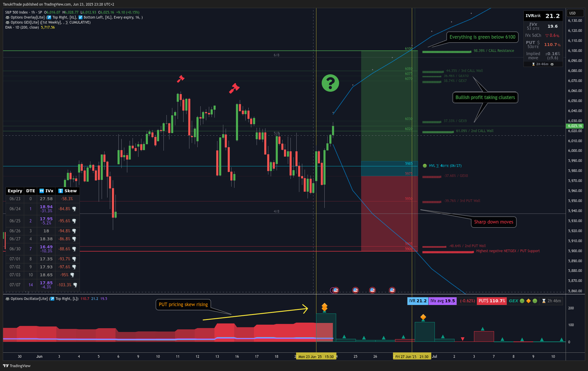The height and width of the screenshot is (371, 588).
Task: Click the TradingView logo
Action: pos(16,366)
